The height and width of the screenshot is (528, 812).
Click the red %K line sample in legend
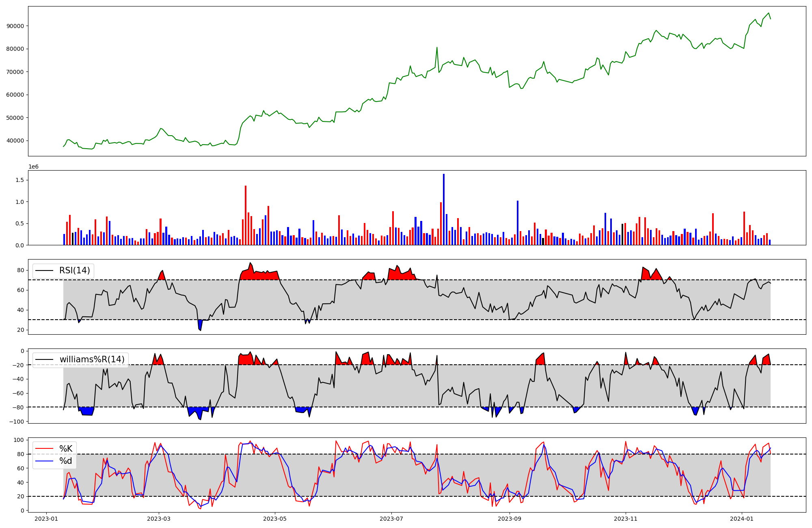pyautogui.click(x=45, y=449)
